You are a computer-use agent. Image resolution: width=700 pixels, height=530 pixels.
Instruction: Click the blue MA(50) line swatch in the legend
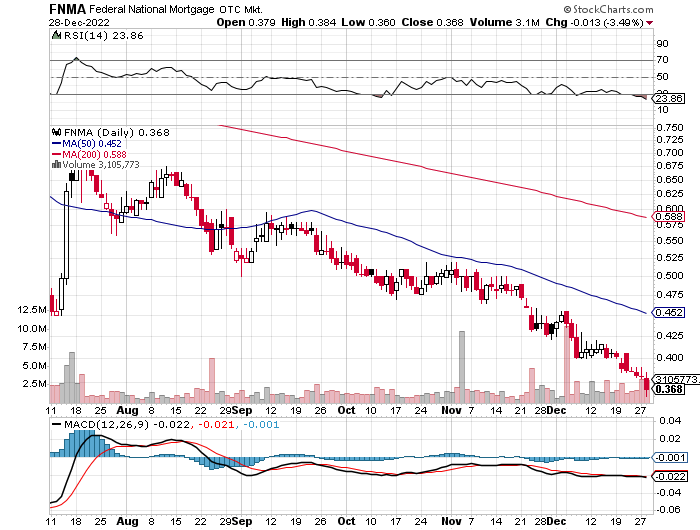[x=56, y=144]
